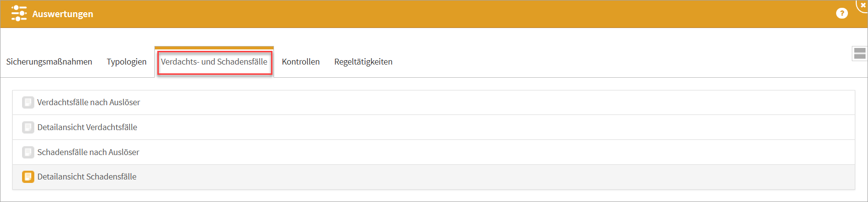The width and height of the screenshot is (868, 202).
Task: Open help via the question mark icon
Action: (x=842, y=13)
